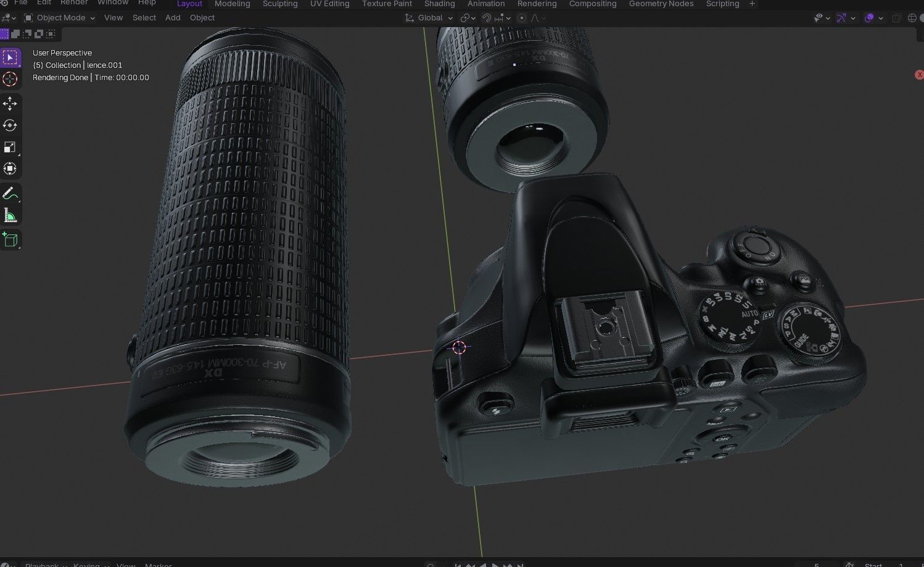The height and width of the screenshot is (567, 924).
Task: Open the viewport Add menu
Action: coord(173,18)
